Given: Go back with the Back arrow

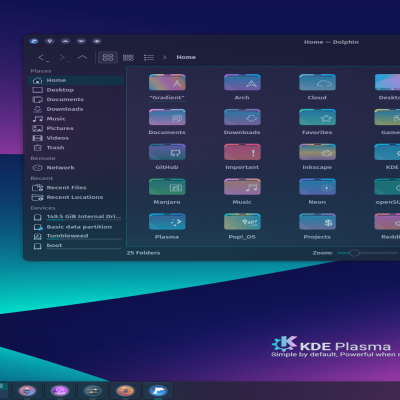Looking at the screenshot, I should tap(43, 58).
